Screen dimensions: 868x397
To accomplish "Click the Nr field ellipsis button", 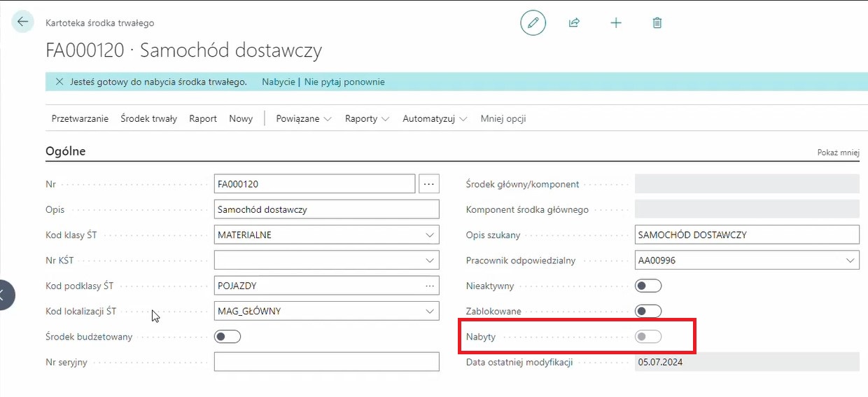I will [429, 184].
